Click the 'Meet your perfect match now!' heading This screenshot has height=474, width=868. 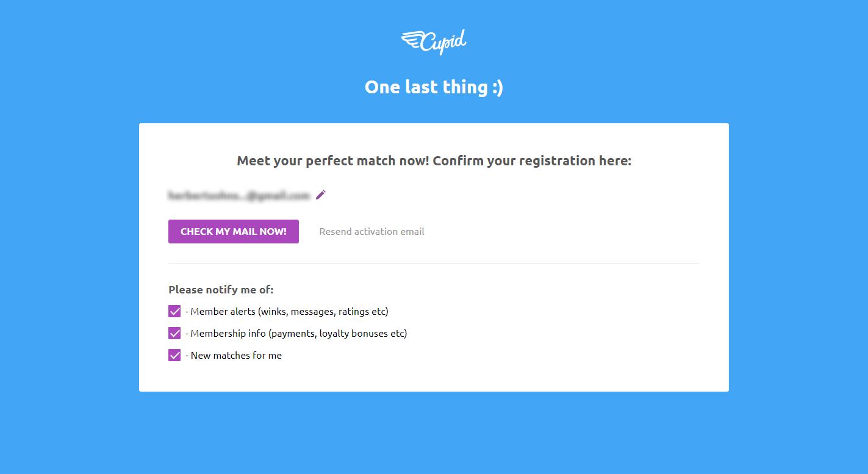click(x=333, y=161)
